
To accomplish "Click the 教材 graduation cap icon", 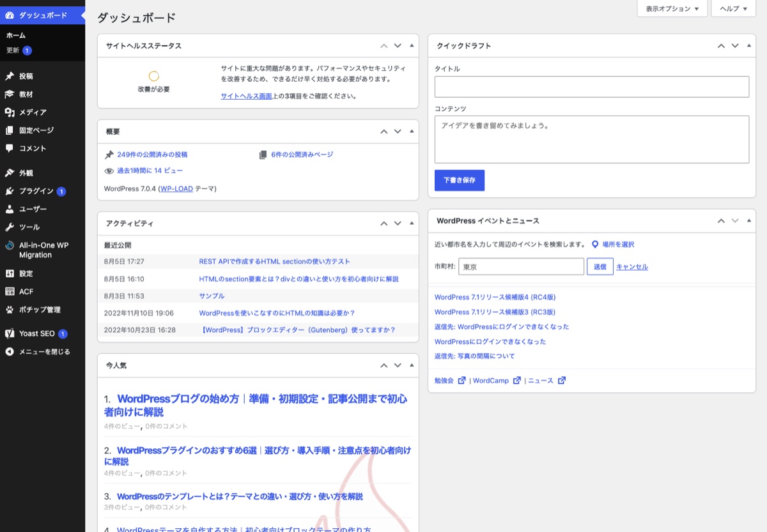I will [10, 94].
